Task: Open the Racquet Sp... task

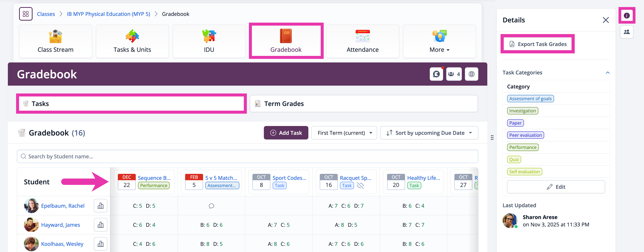Action: coord(355,178)
